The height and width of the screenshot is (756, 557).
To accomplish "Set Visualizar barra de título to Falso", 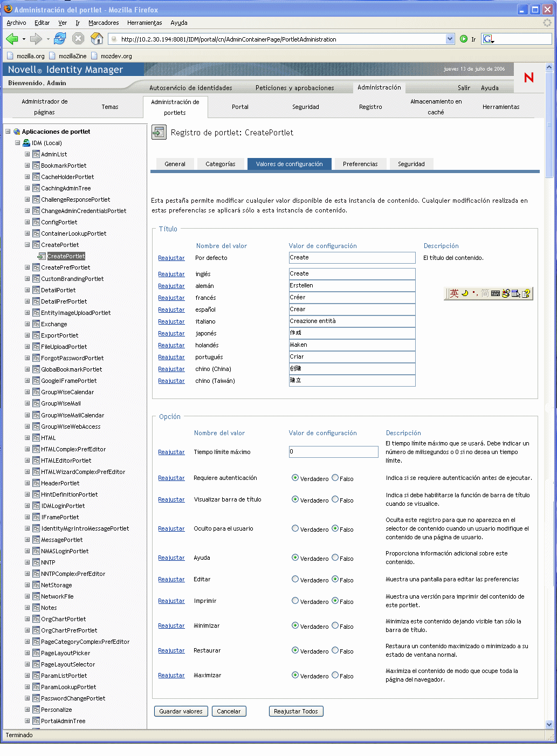I will [x=335, y=499].
